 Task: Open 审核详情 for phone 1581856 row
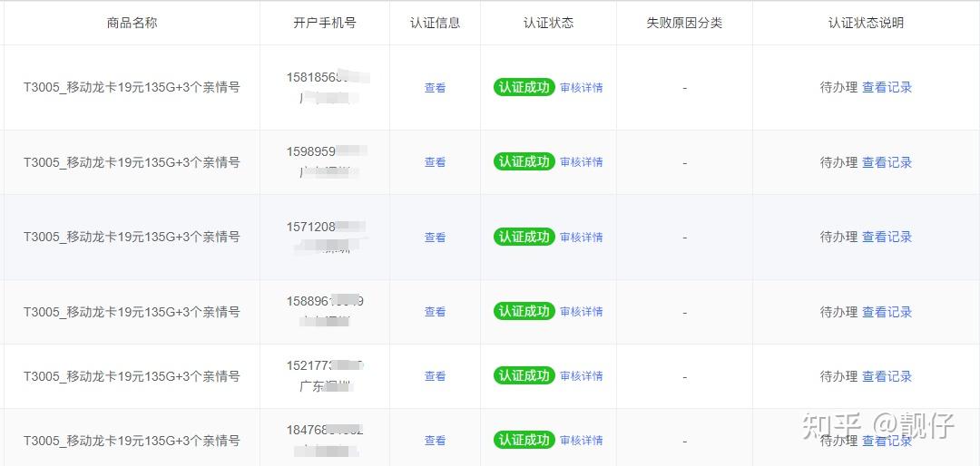coord(581,88)
